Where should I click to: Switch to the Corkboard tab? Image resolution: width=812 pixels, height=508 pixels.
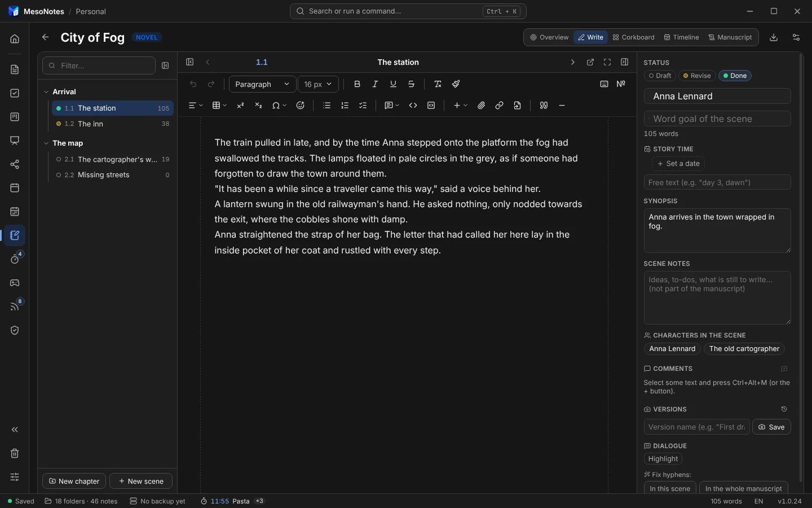click(x=634, y=37)
